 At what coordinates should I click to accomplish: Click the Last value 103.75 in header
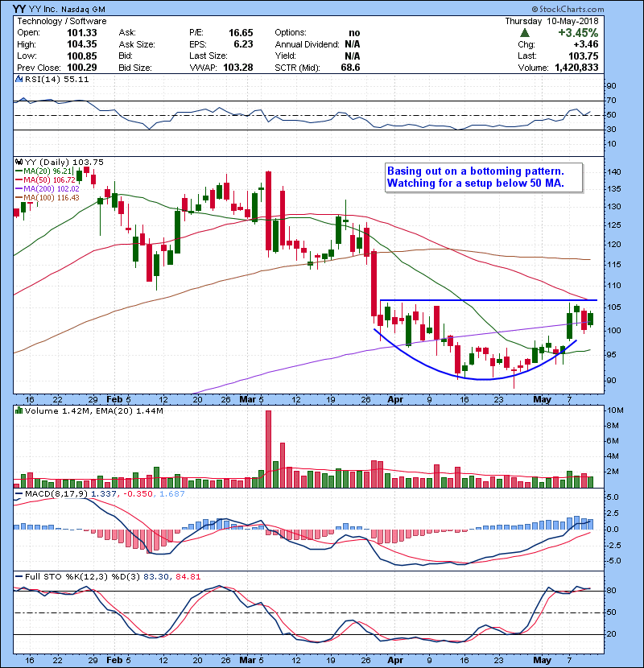coord(584,56)
